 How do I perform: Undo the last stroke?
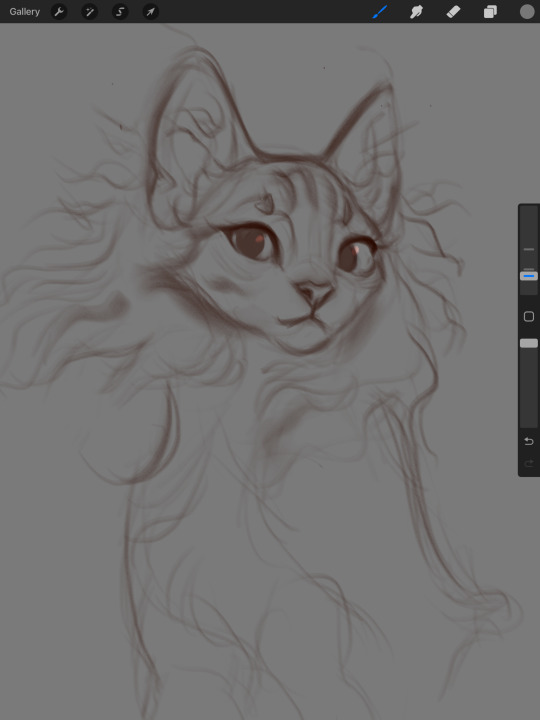tap(529, 441)
